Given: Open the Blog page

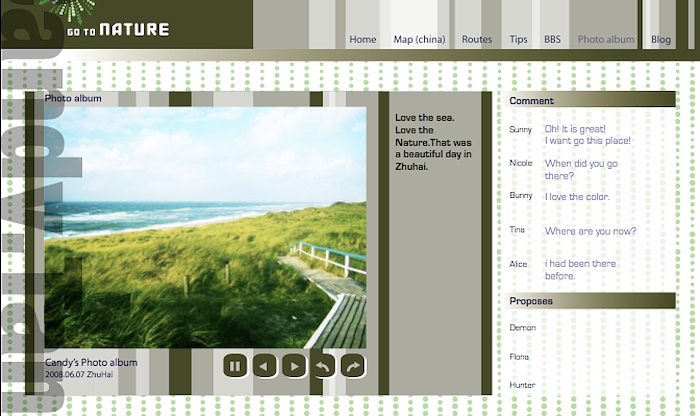Looking at the screenshot, I should tap(661, 39).
